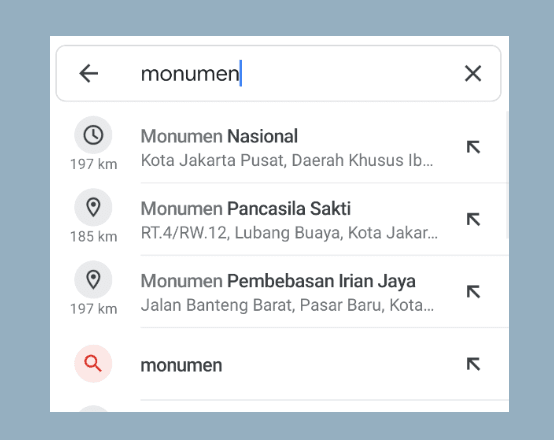This screenshot has height=440, width=554.
Task: Click Jalan Banteng Barat address subtitle
Action: click(x=287, y=305)
